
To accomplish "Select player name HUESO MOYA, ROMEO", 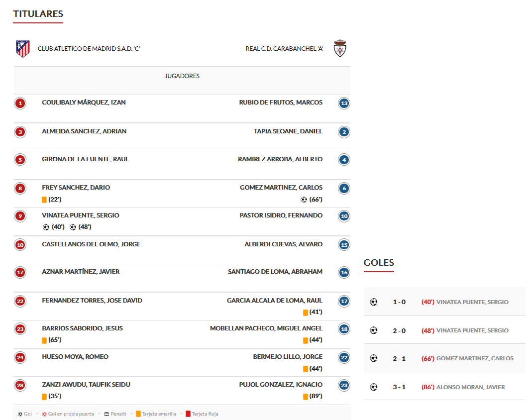I will pos(75,357).
